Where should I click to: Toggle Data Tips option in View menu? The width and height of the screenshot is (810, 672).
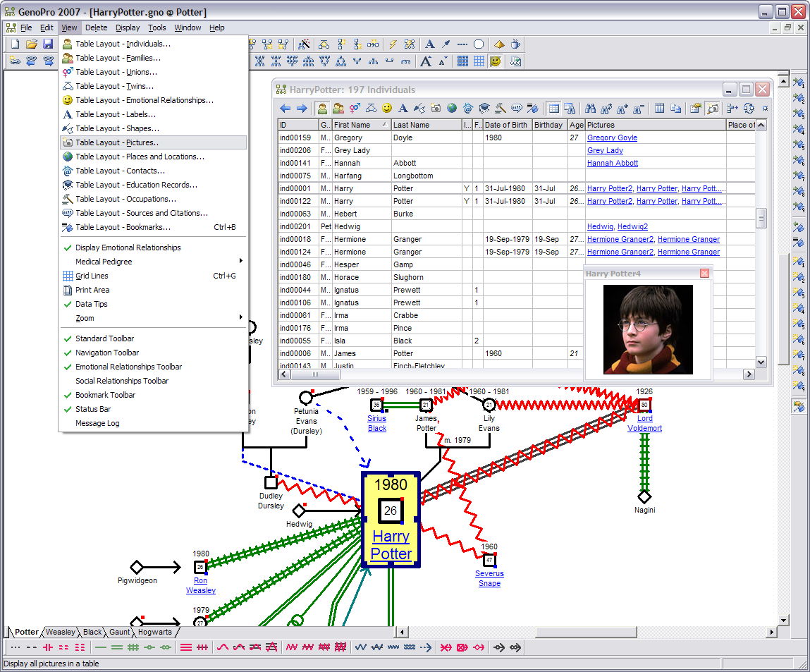point(153,304)
